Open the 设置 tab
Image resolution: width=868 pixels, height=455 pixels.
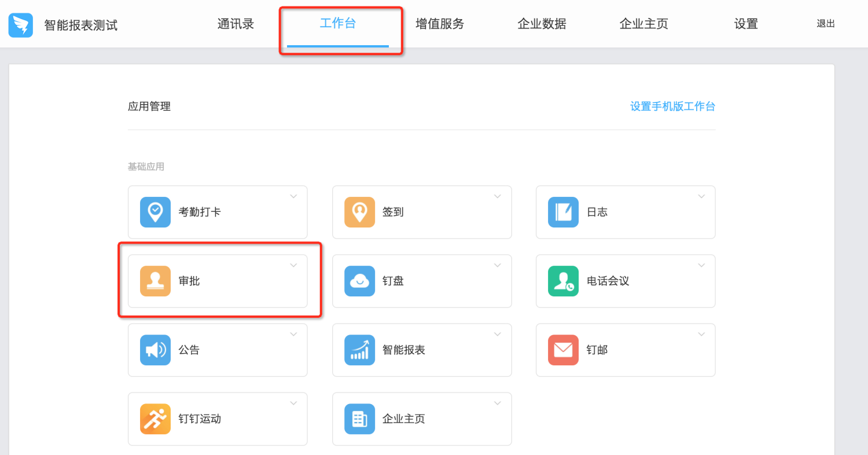[746, 24]
